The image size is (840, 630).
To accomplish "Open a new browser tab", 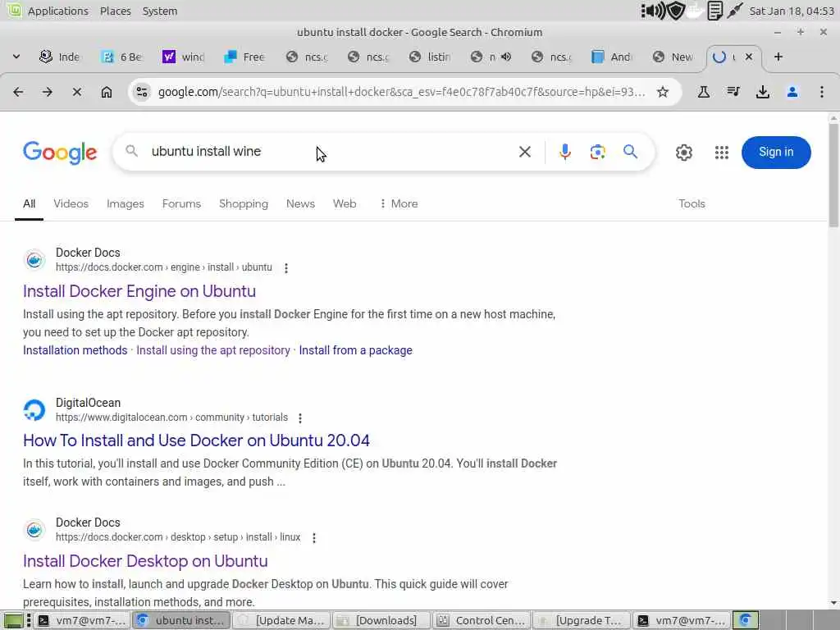I will (778, 57).
